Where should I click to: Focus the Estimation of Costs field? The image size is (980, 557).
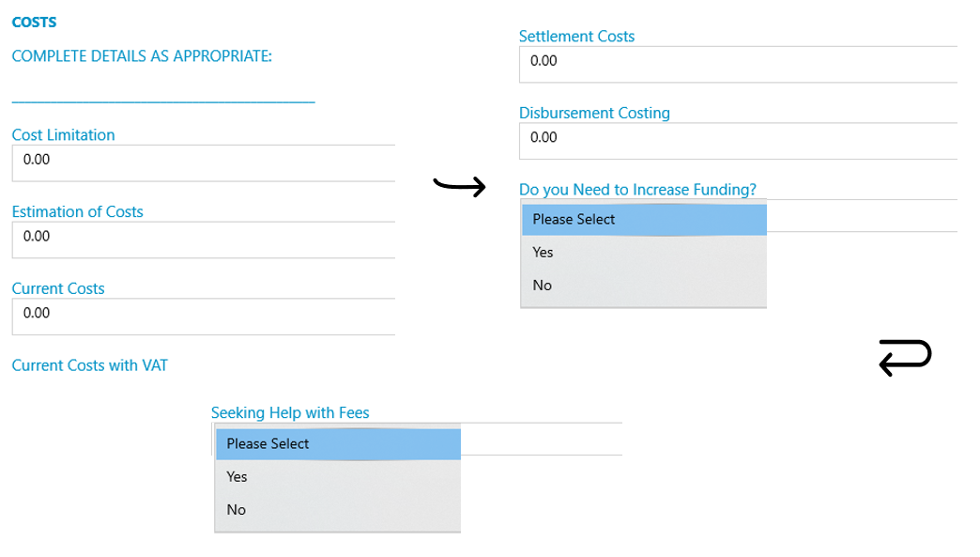(203, 240)
